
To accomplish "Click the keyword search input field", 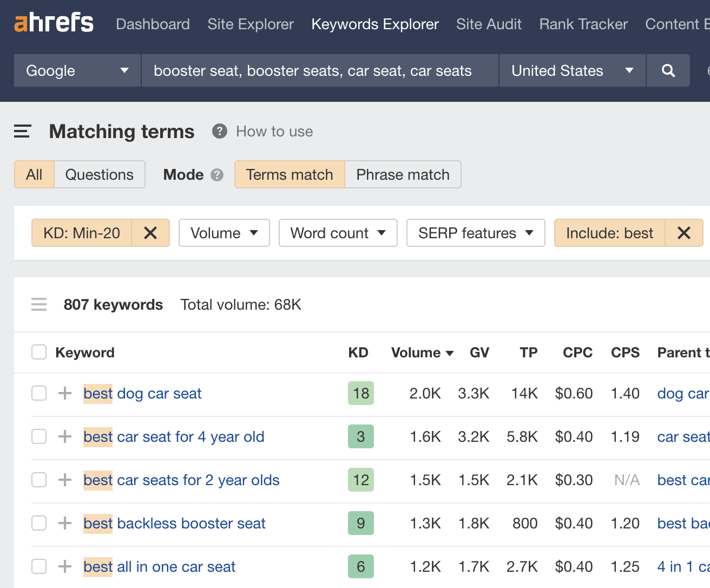I will coord(319,70).
